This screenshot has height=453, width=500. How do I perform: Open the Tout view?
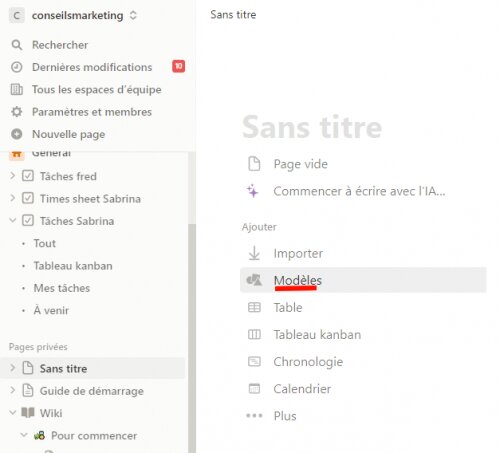[x=45, y=243]
